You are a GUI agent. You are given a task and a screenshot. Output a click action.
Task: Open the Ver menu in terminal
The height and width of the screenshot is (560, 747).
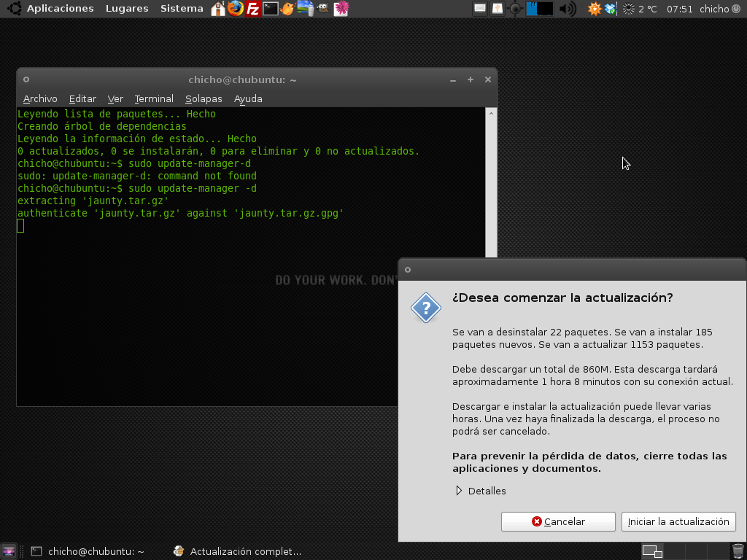[115, 99]
